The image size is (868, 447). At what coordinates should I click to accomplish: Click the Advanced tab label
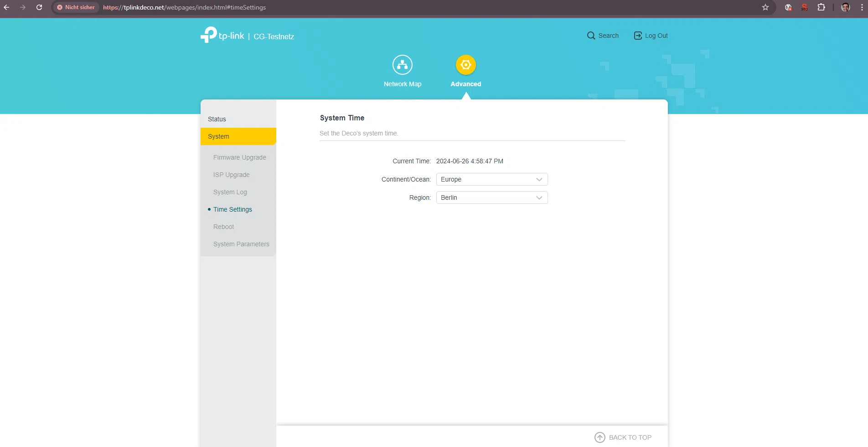point(465,84)
